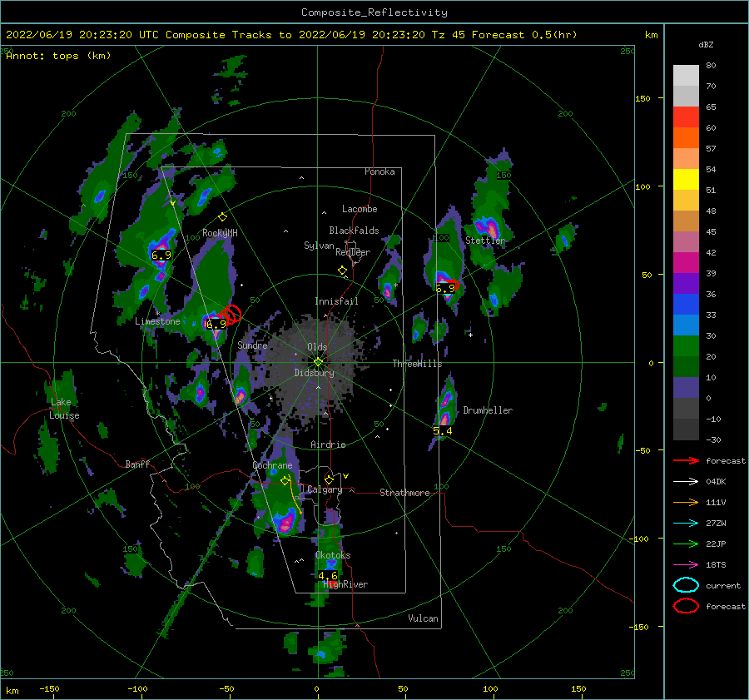
Task: Click the Limestone label
Action: coord(157,321)
